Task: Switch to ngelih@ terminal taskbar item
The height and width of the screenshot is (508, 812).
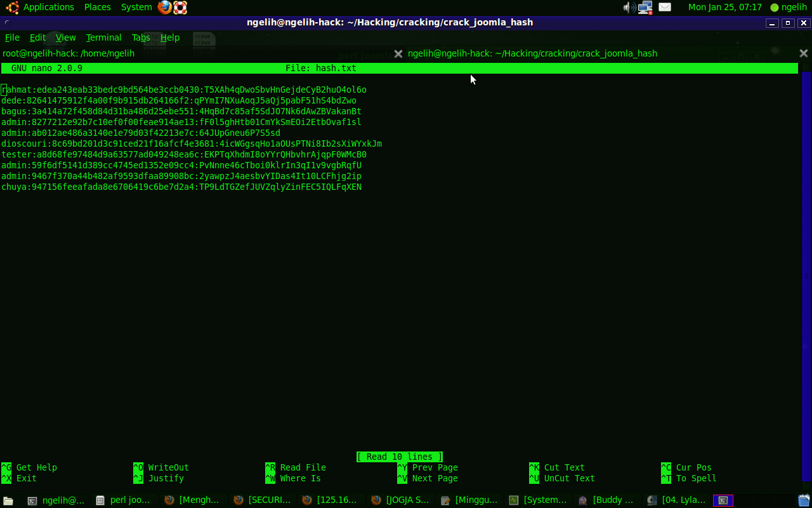Action: point(57,500)
